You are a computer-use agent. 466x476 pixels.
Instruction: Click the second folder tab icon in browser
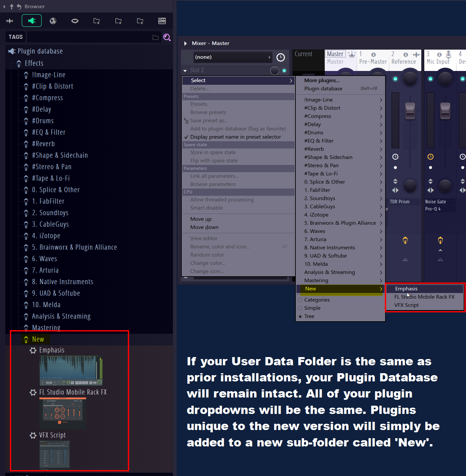point(118,21)
